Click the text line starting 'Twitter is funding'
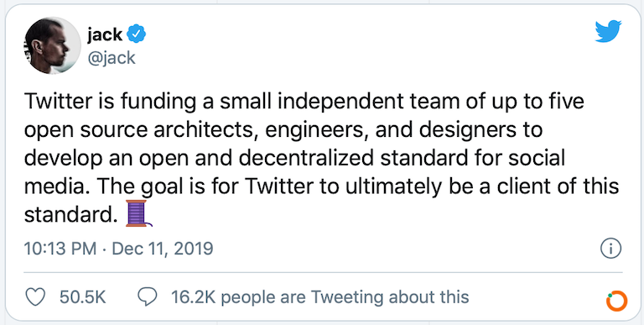644x325 pixels. [304, 102]
